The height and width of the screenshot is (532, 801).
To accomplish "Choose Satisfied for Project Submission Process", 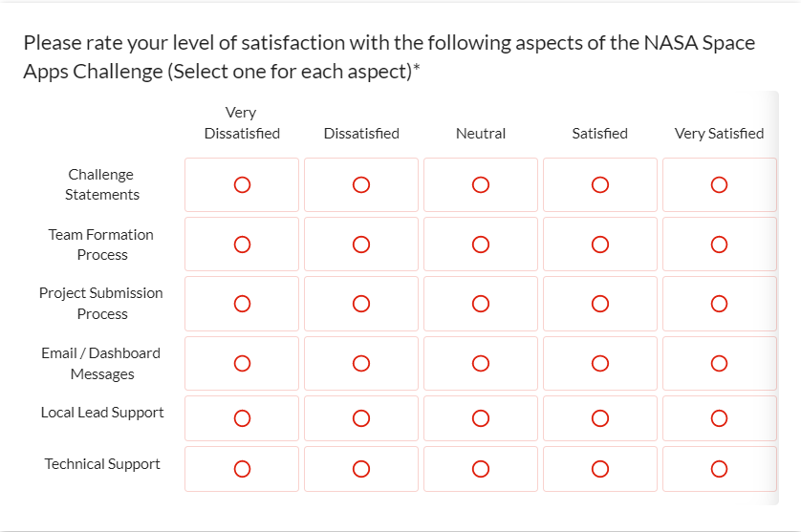I will click(600, 304).
